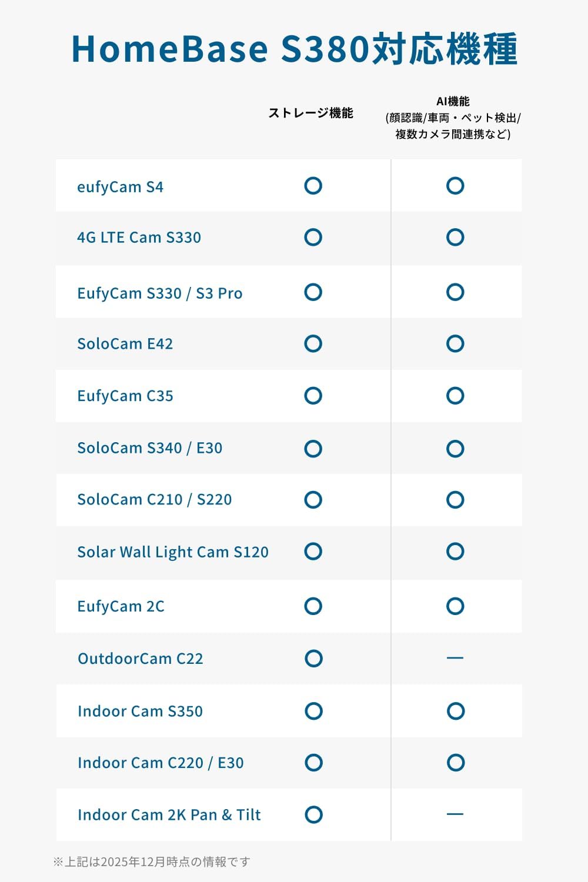Click the SoloCam S340 / E30 row label
The image size is (588, 882).
(x=150, y=448)
